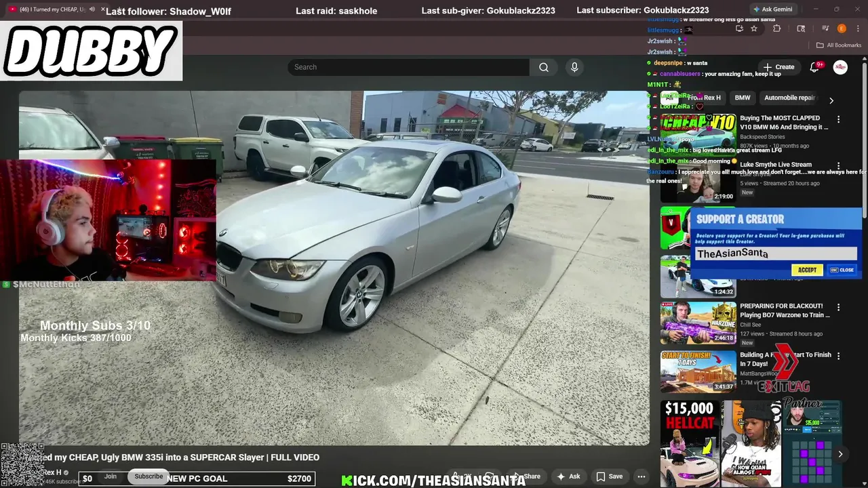This screenshot has width=868, height=488.
Task: Open the All Bookmarks folder
Action: [839, 45]
